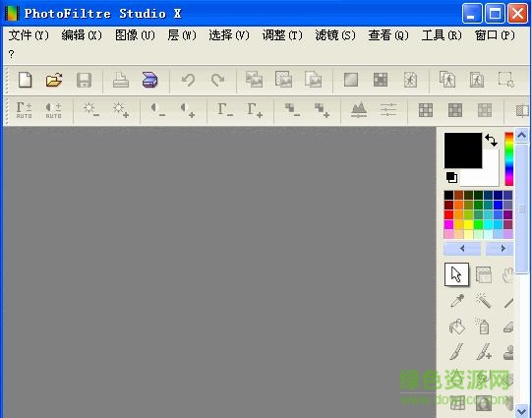Click the Auto levels icon
The width and height of the screenshot is (532, 418).
24,110
